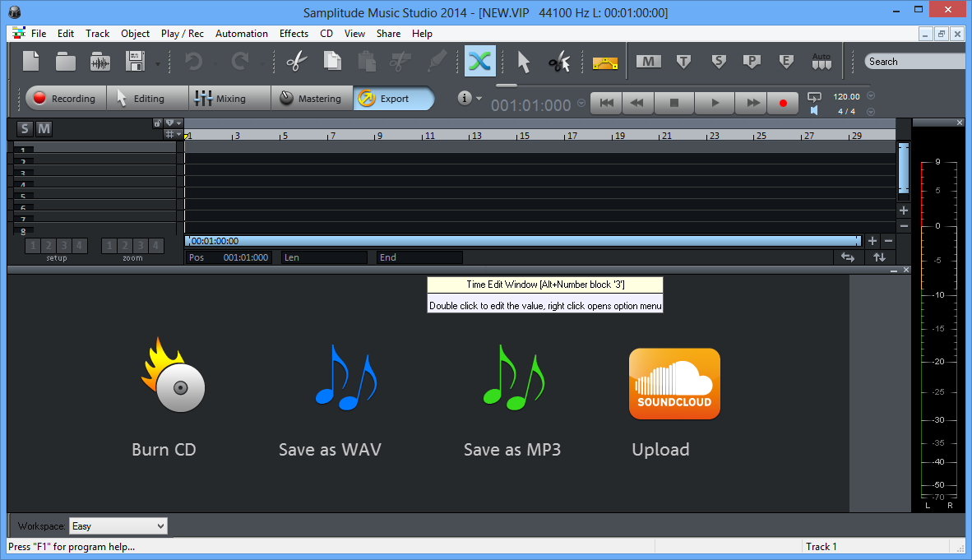Screen dimensions: 972x560
Task: Click the Auto markers toolbar icon
Action: click(822, 62)
